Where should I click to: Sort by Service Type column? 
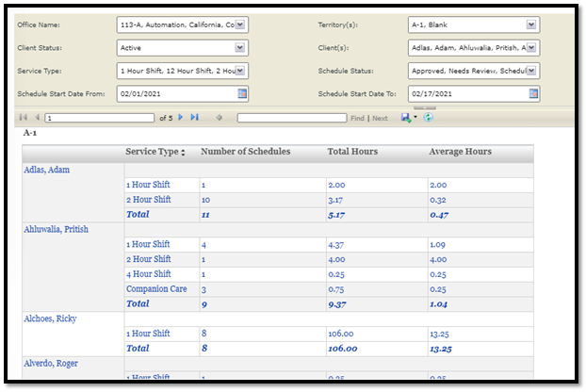(184, 153)
